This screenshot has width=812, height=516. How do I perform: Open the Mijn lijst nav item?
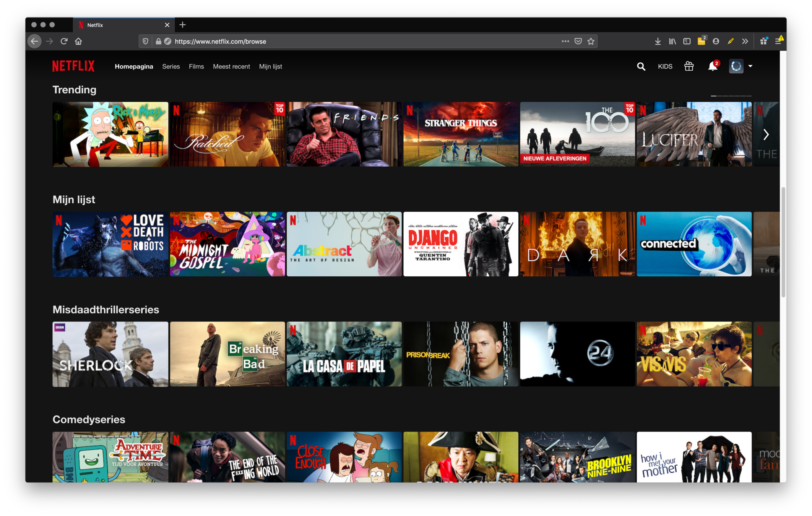pos(270,67)
